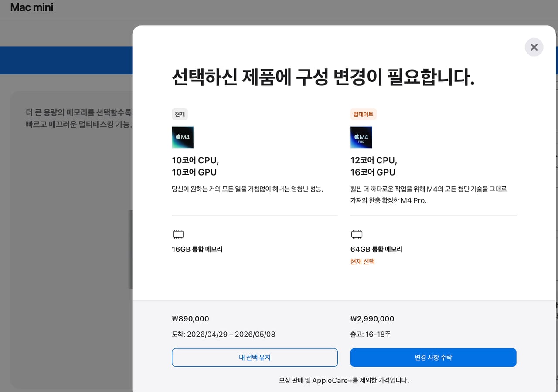This screenshot has width=558, height=392.
Task: Click the 현재 선택 orange text
Action: pyautogui.click(x=363, y=262)
